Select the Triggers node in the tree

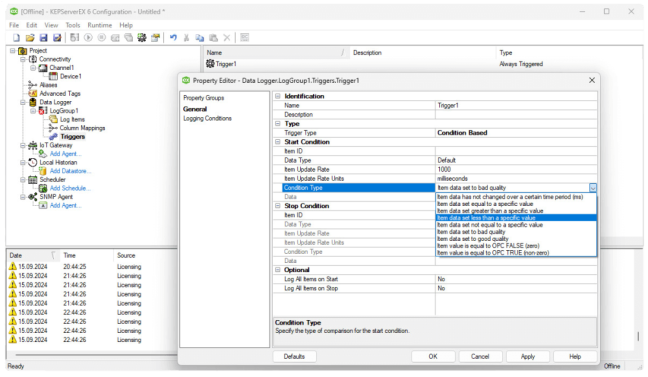[72, 137]
